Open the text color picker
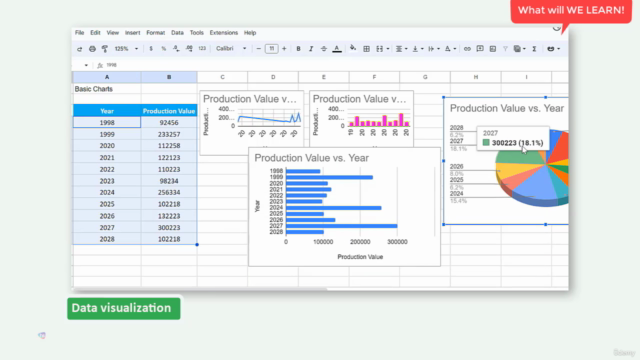 (x=337, y=49)
